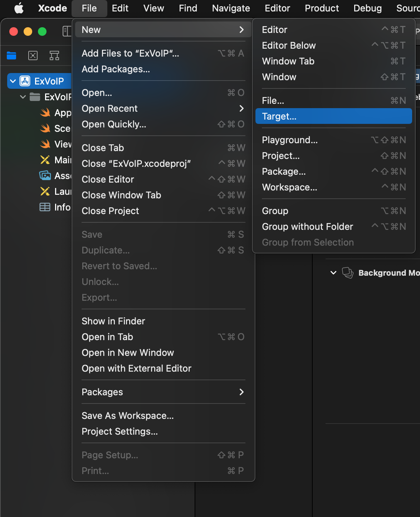Select Close Tab

163,148
